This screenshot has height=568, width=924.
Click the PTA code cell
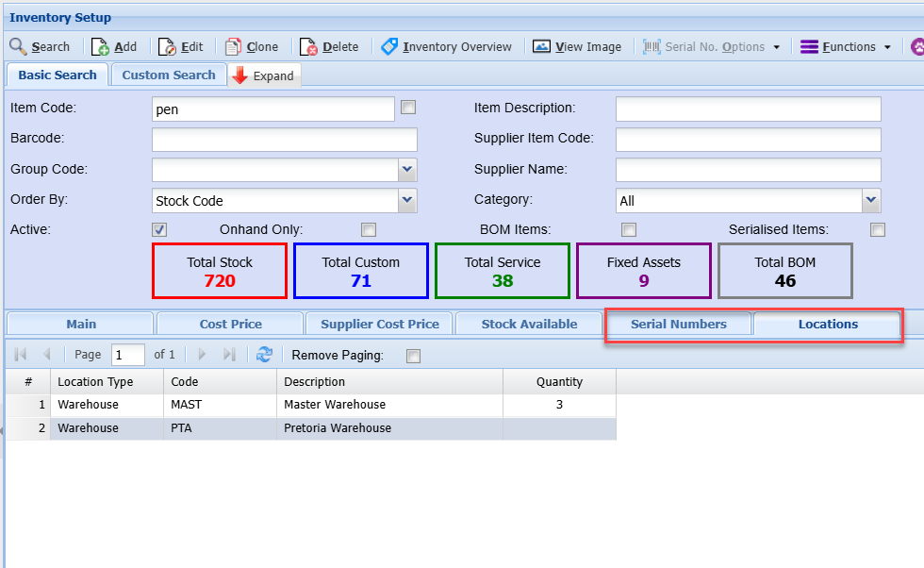pyautogui.click(x=220, y=428)
